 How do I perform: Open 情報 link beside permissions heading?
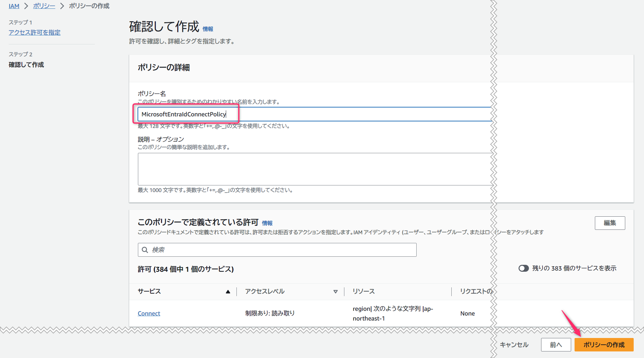pyautogui.click(x=267, y=223)
